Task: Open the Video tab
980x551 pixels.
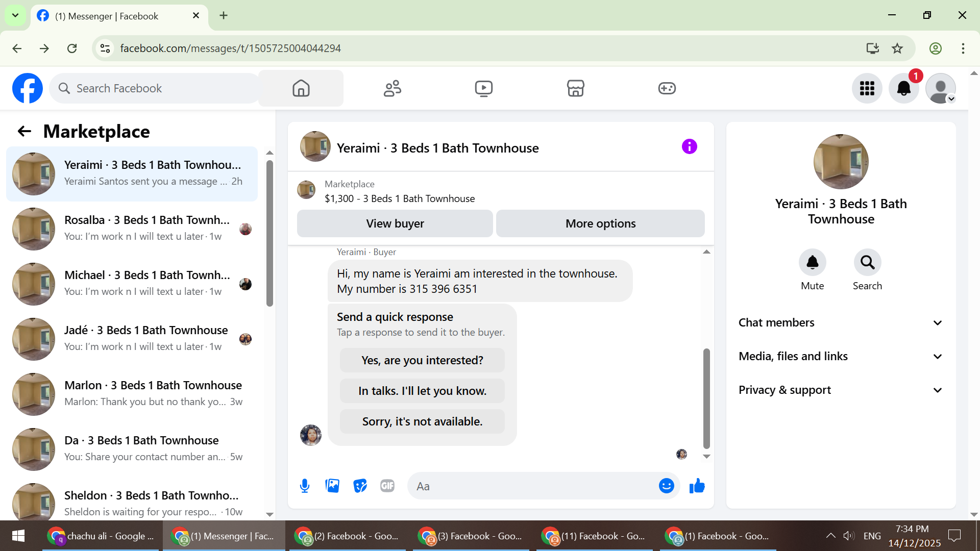Action: (x=483, y=88)
